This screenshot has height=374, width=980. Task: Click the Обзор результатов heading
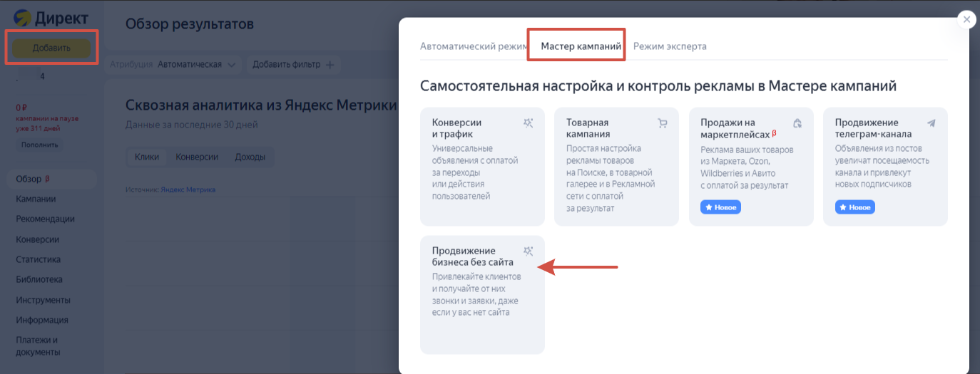coord(190,24)
